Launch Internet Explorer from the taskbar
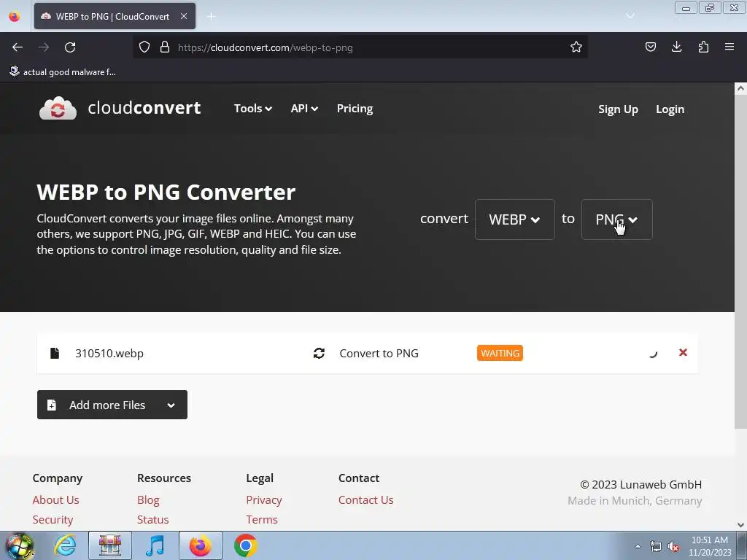Screen dimensions: 747x560 point(65,546)
